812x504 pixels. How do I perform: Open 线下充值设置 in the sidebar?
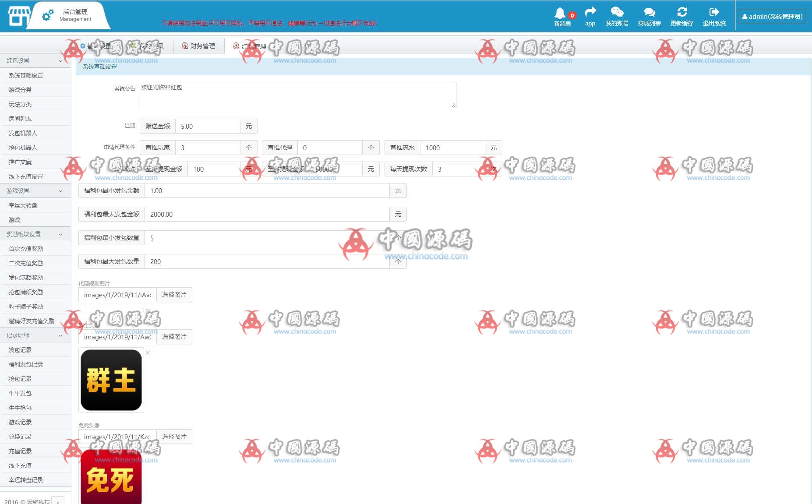pyautogui.click(x=35, y=176)
